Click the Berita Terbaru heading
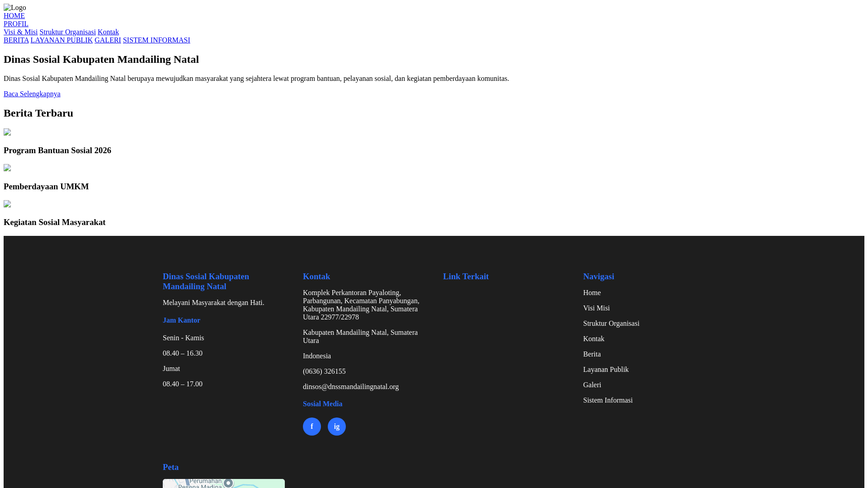This screenshot has width=868, height=488. point(38,113)
